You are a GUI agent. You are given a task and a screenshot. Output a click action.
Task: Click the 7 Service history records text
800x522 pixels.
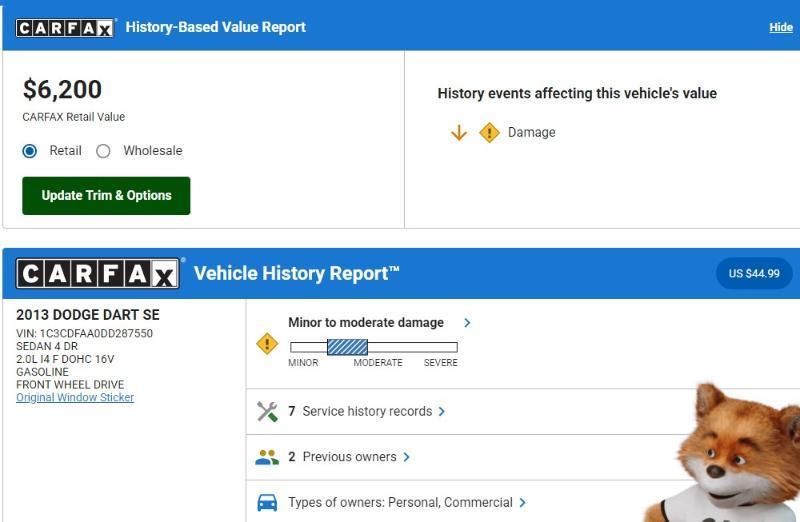360,411
